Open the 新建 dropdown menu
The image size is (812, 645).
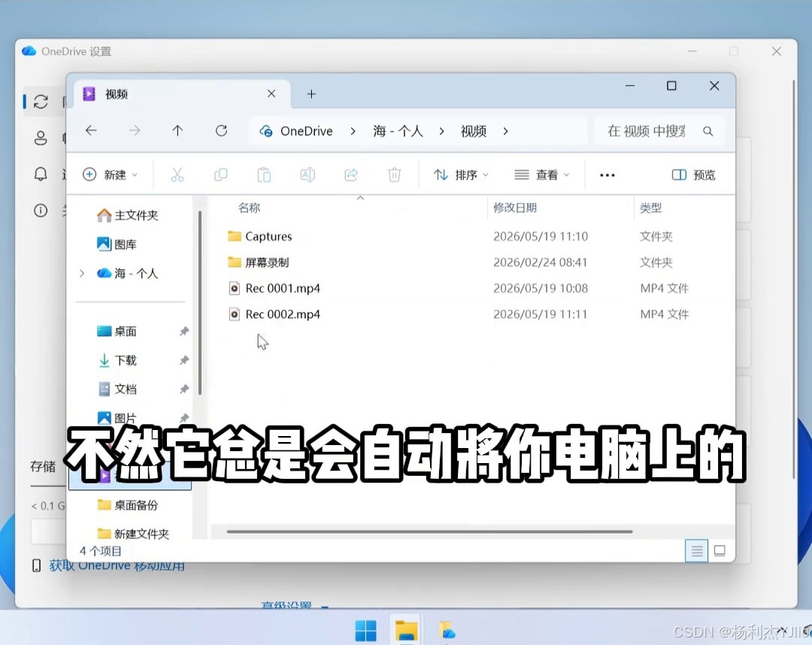(111, 175)
